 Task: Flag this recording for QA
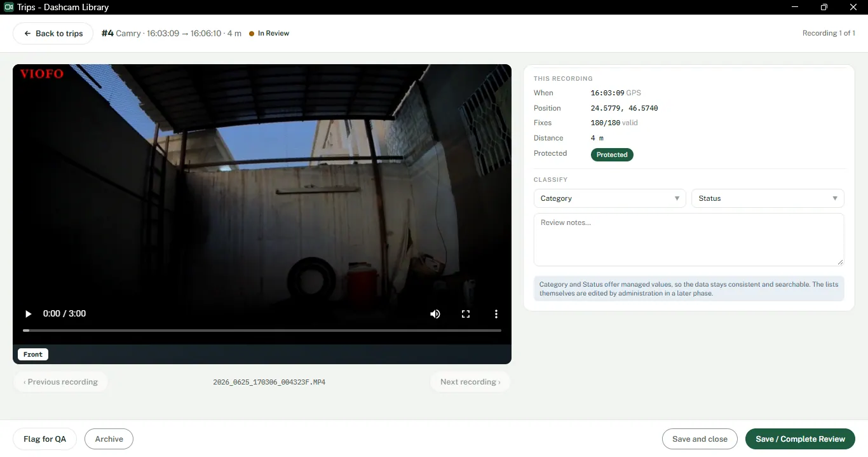click(44, 439)
